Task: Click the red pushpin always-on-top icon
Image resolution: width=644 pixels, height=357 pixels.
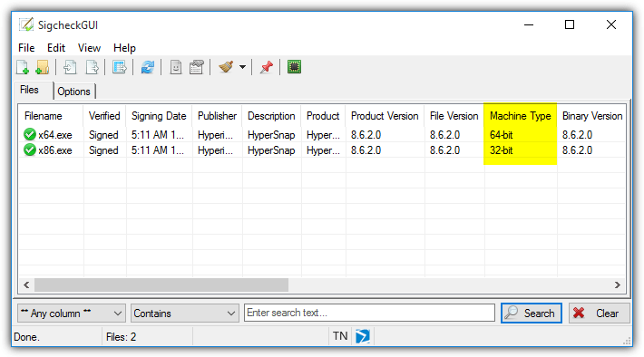Action: pyautogui.click(x=267, y=67)
